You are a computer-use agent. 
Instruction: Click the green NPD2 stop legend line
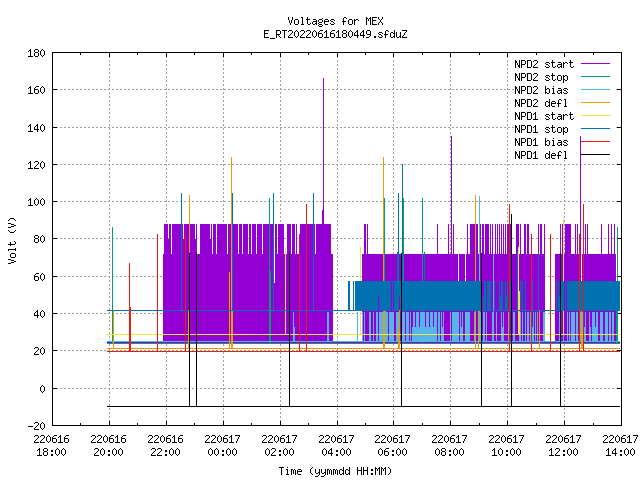[595, 77]
